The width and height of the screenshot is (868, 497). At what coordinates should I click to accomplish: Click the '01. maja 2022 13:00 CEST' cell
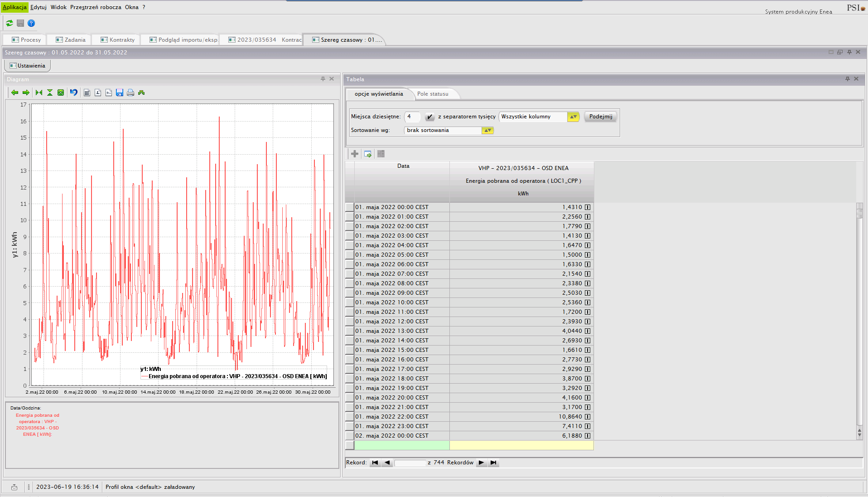tap(402, 331)
